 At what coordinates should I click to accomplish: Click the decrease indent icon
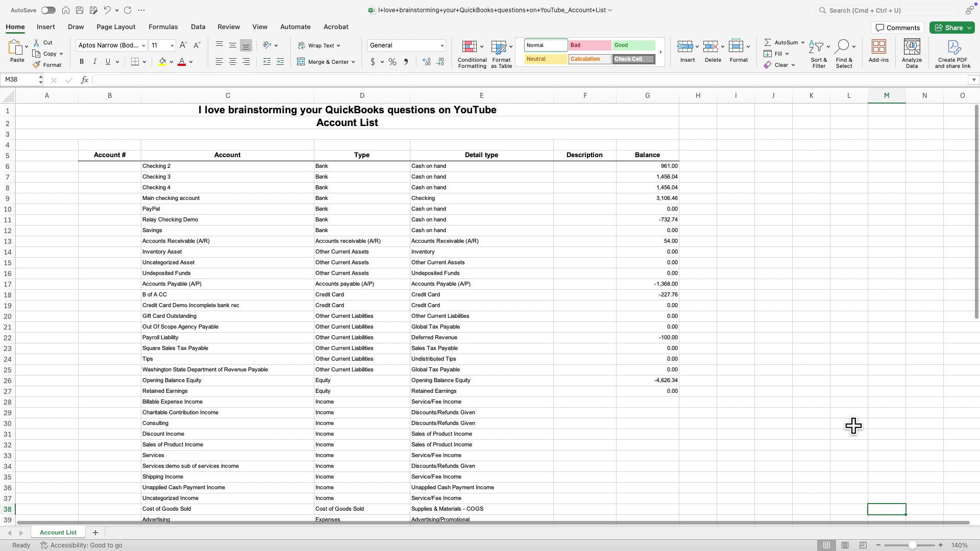coord(267,62)
